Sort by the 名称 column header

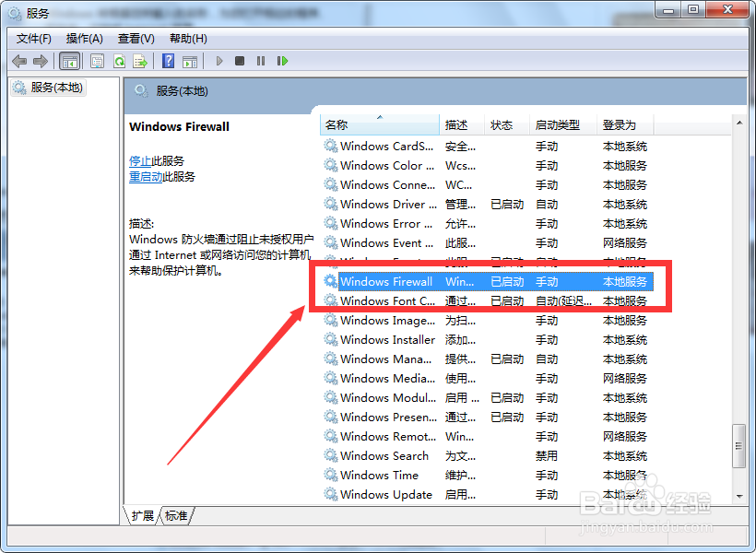380,124
